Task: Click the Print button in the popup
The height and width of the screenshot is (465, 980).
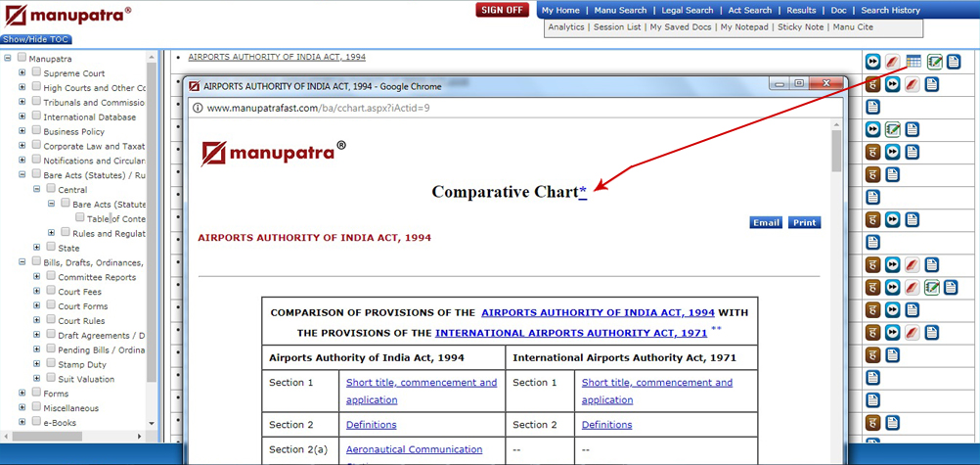Action: [804, 223]
